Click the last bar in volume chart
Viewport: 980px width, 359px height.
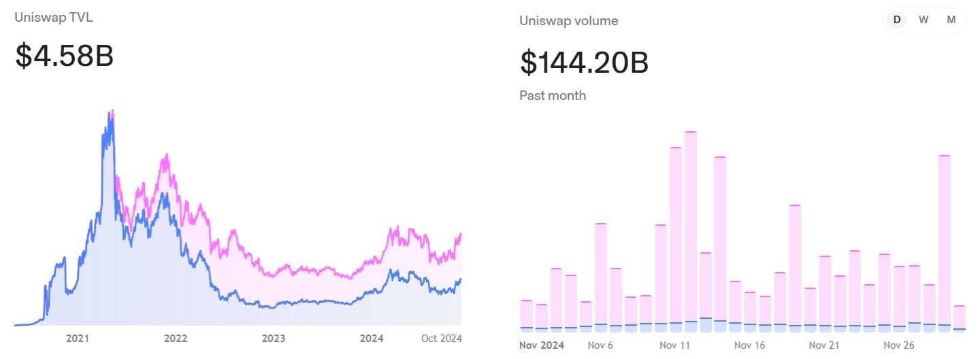(x=960, y=318)
